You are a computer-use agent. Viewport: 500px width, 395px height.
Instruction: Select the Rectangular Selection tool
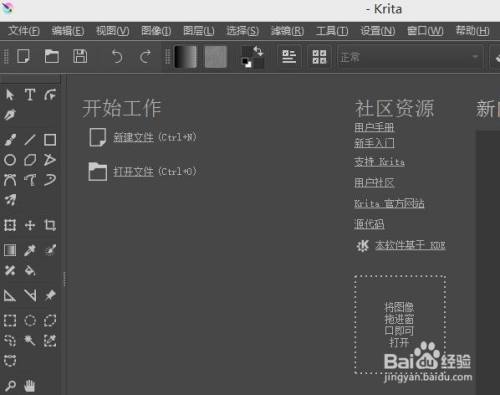coord(10,321)
